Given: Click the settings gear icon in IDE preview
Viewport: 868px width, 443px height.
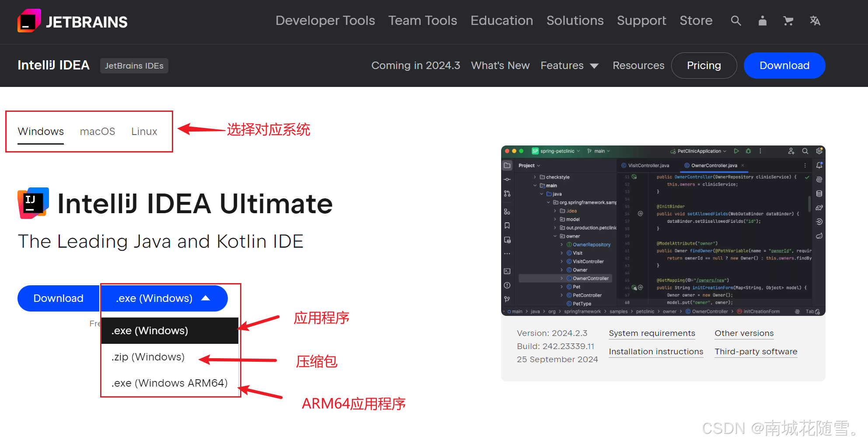Looking at the screenshot, I should pyautogui.click(x=819, y=151).
